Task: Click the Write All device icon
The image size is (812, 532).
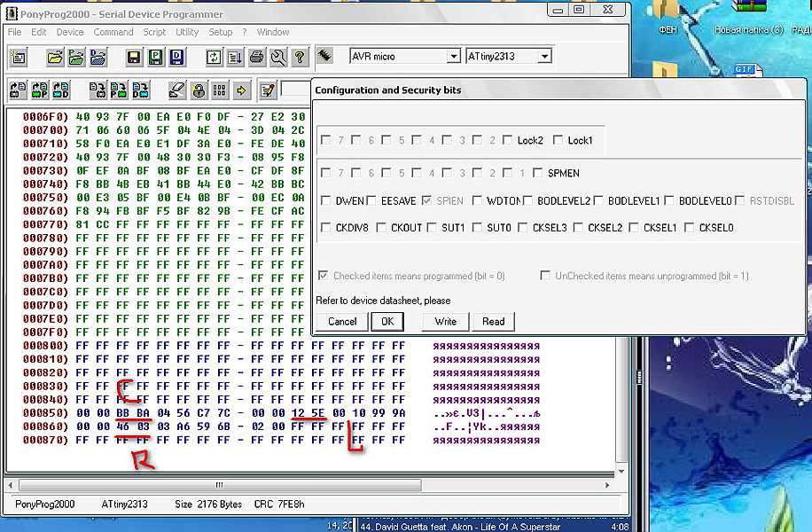Action: coord(98,90)
